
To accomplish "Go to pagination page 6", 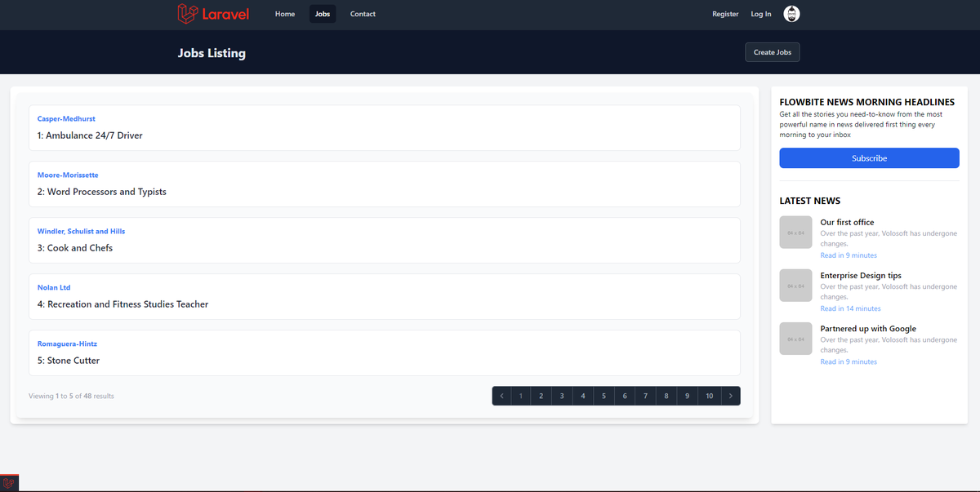I will [x=625, y=396].
